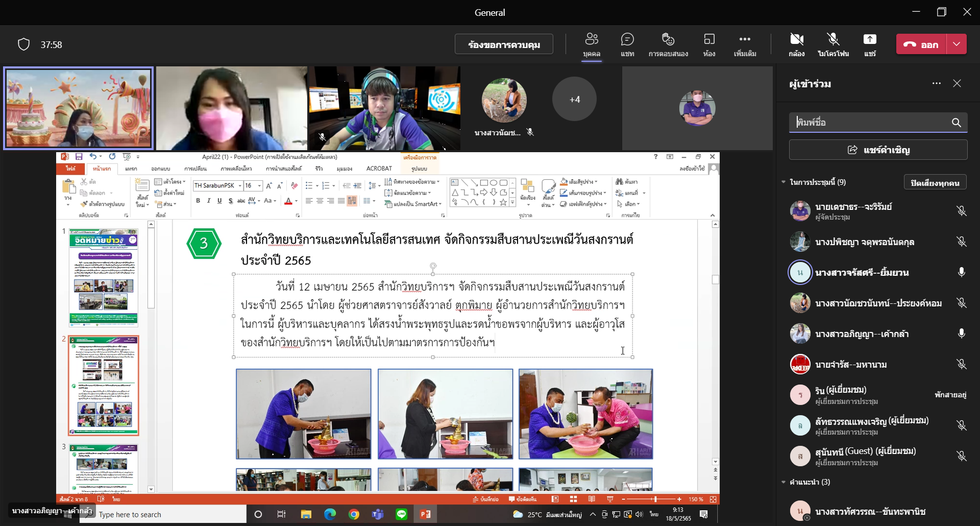Toggle the camera (กล้อง) on
Screen dimensions: 980x526
796,44
